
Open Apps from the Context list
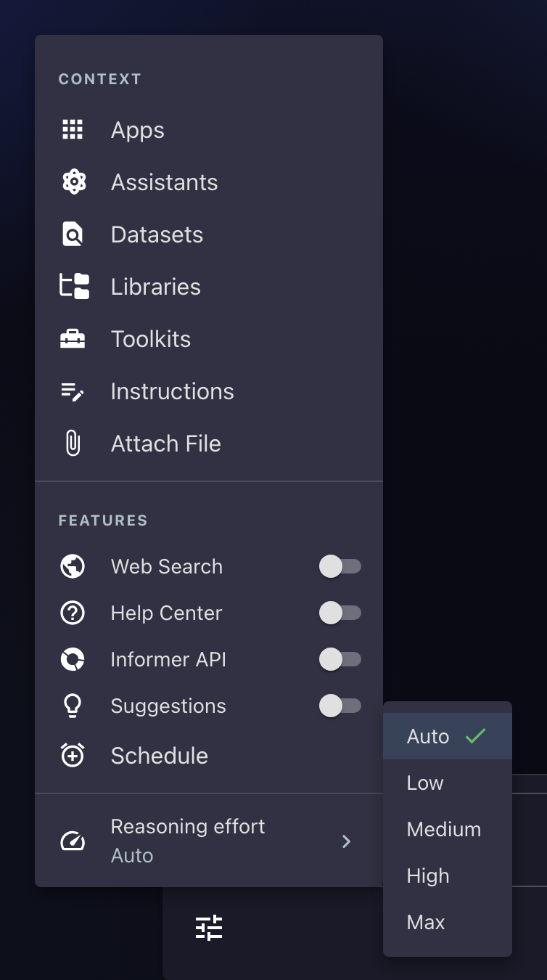209,130
